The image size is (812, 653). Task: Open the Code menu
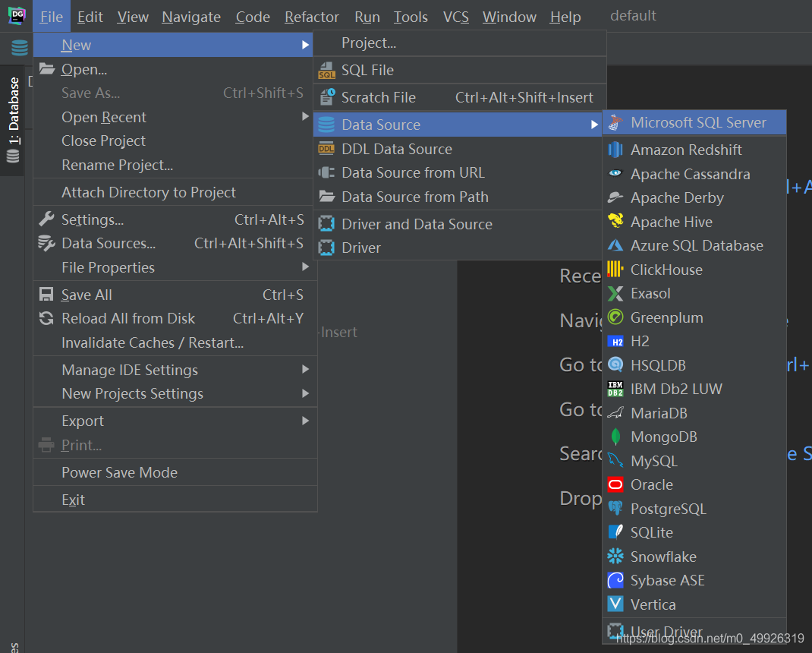point(253,17)
